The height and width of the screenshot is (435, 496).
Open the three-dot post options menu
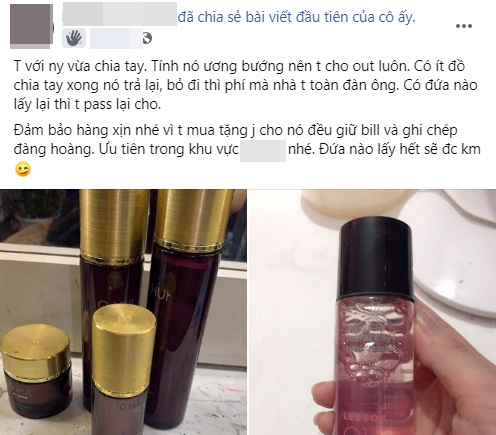pyautogui.click(x=464, y=26)
